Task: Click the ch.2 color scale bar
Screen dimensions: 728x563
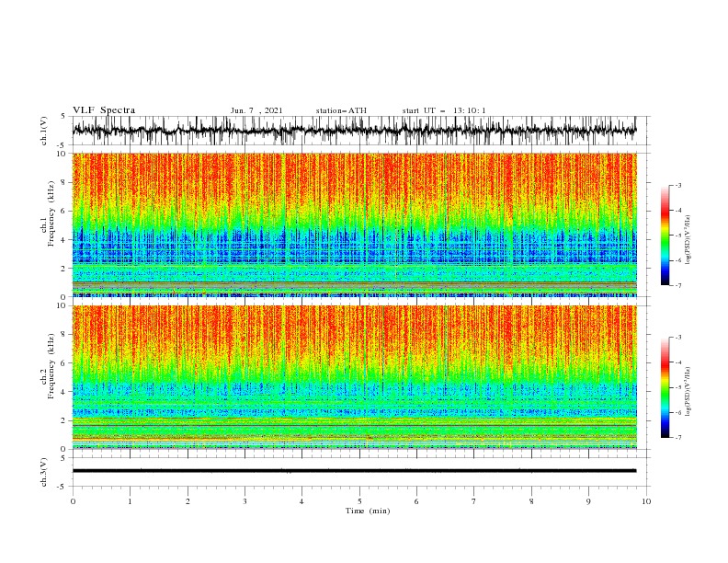Action: click(x=665, y=387)
